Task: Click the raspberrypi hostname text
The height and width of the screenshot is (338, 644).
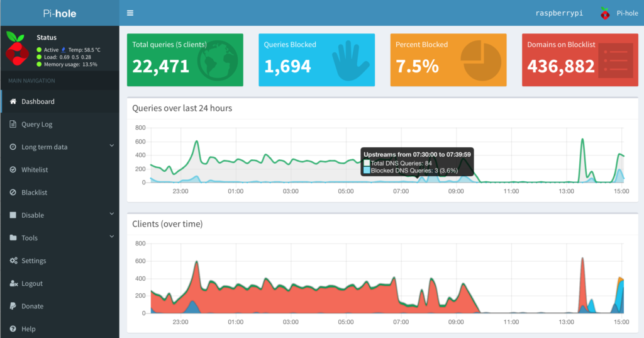Action: click(559, 13)
